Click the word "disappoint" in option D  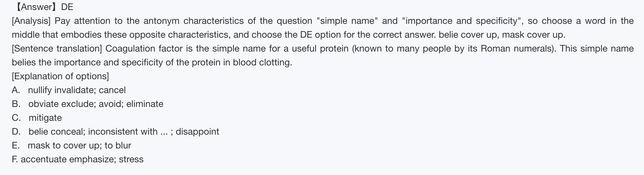197,132
